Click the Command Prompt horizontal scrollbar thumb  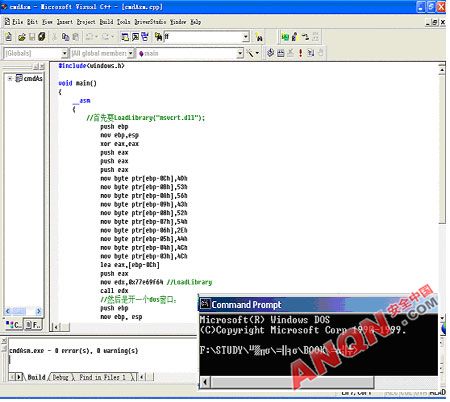(x=292, y=382)
